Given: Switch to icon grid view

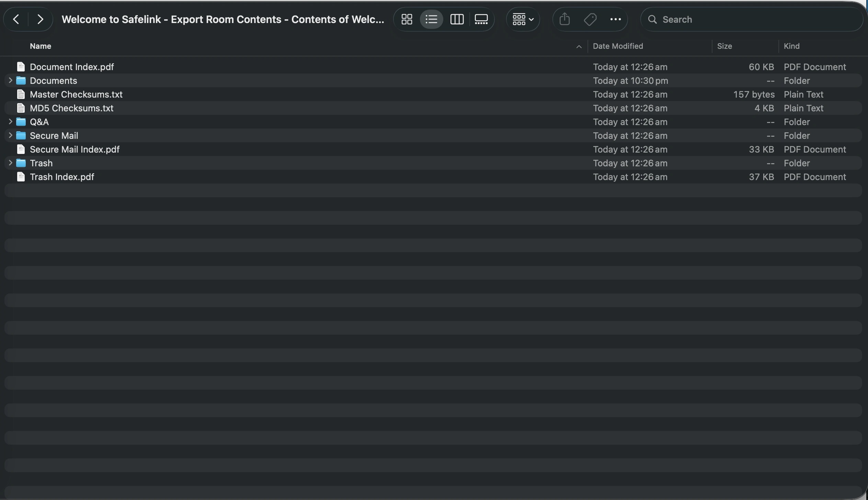Looking at the screenshot, I should 407,19.
